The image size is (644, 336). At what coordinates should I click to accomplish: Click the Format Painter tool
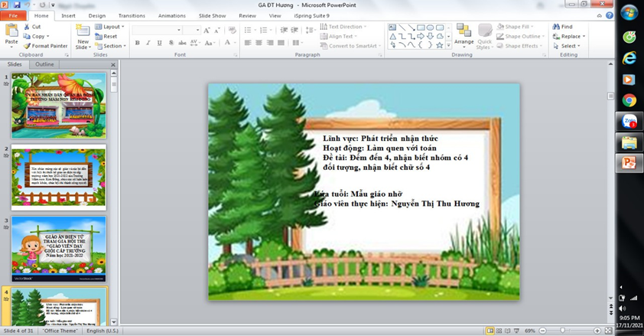(x=45, y=46)
